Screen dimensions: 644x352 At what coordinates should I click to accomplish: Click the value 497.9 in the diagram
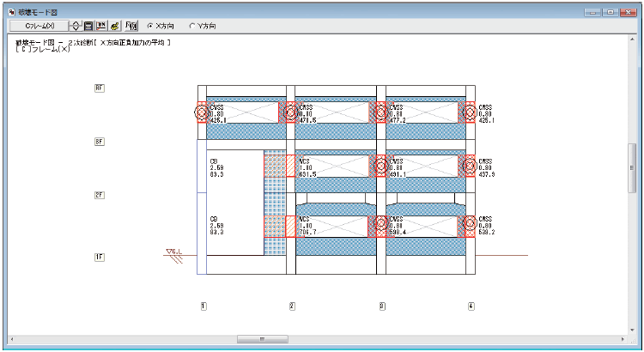[487, 174]
